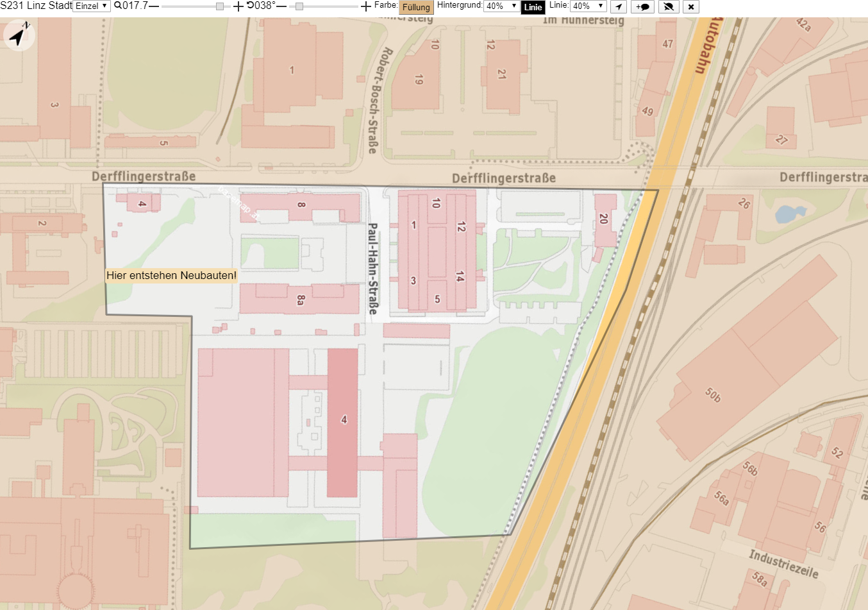Open the Linie opacity dropdown
Viewport: 868px width, 610px height.
click(588, 6)
